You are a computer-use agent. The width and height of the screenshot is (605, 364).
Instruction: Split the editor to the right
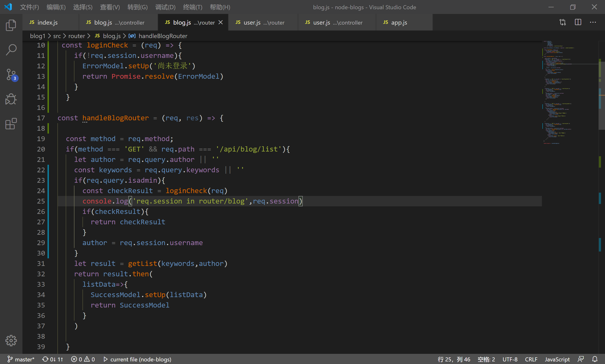pyautogui.click(x=578, y=22)
